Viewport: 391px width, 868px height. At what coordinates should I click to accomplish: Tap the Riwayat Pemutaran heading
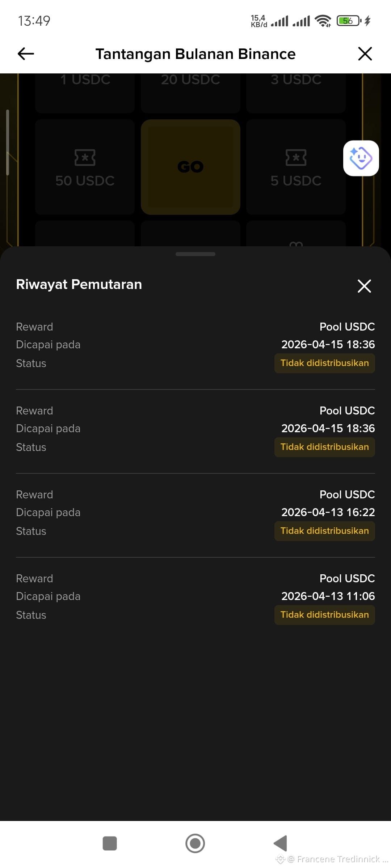pos(79,284)
